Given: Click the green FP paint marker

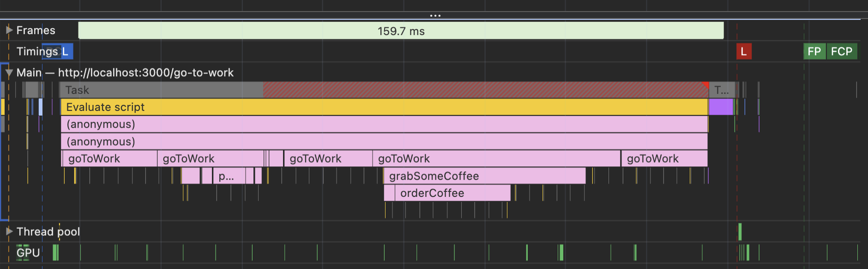Looking at the screenshot, I should click(814, 52).
